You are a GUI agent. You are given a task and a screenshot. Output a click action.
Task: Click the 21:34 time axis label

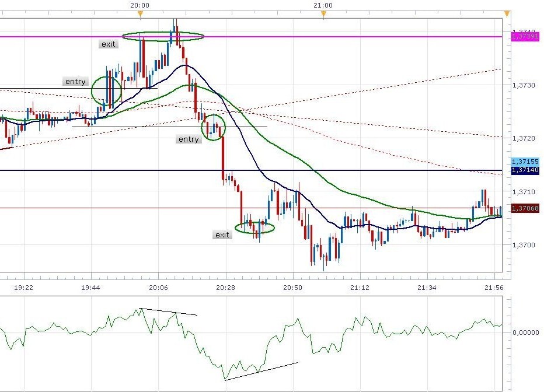pos(427,288)
